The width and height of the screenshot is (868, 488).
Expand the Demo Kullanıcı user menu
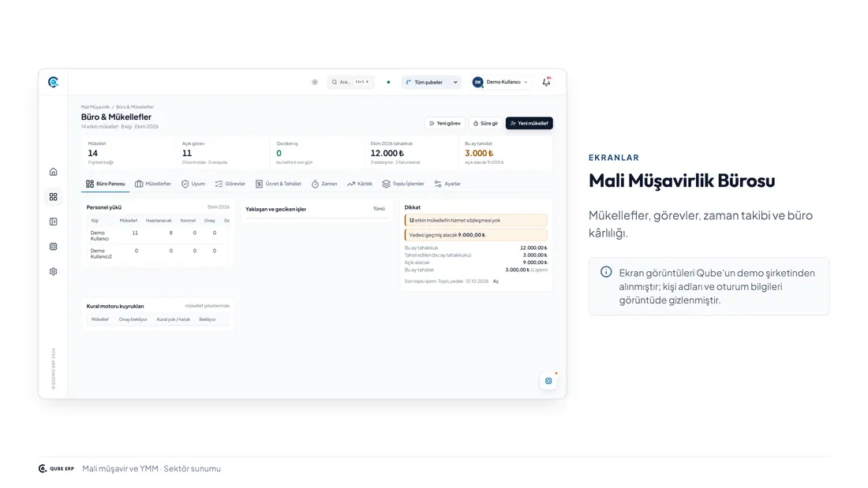500,83
